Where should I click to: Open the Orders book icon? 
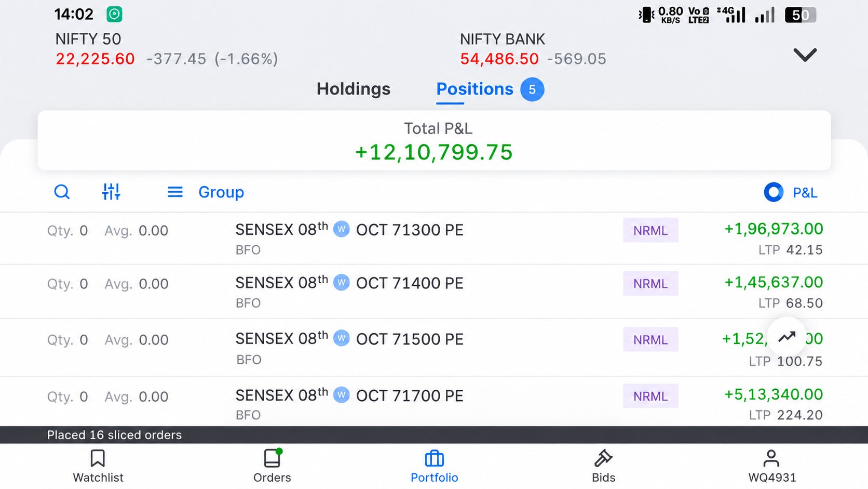[x=272, y=458]
